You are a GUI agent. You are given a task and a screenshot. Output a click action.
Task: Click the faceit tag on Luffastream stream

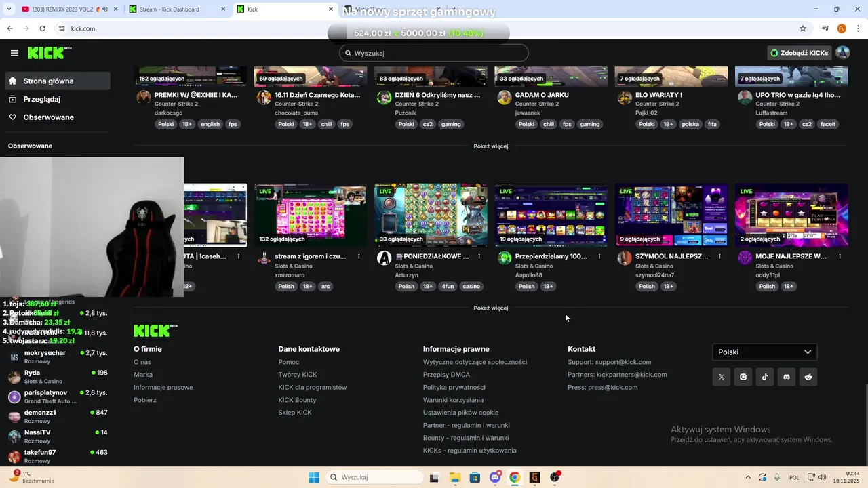tap(828, 125)
